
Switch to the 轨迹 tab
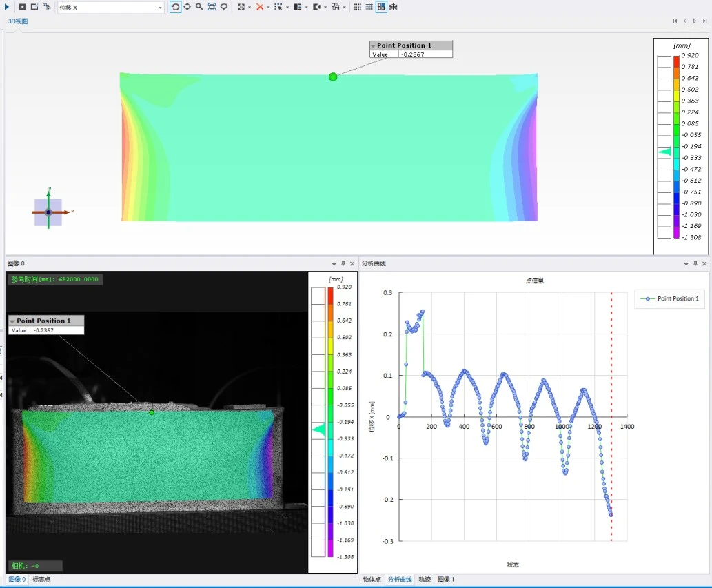(425, 580)
